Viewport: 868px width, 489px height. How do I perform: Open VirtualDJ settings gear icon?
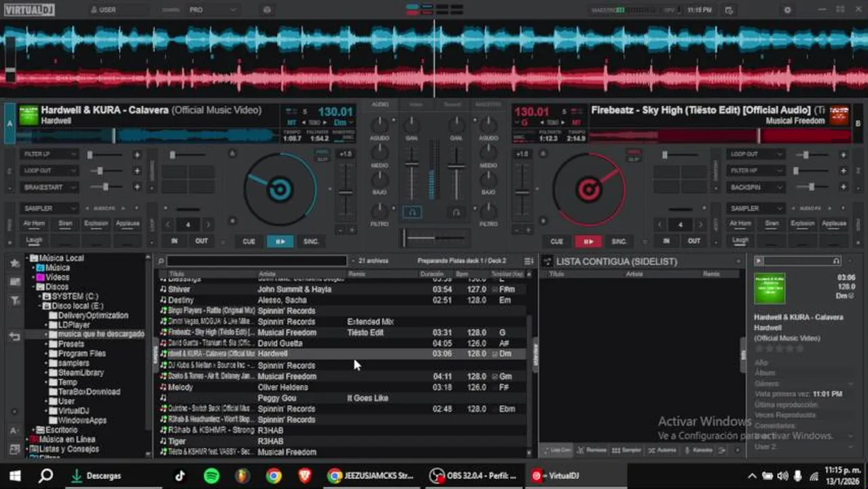point(787,10)
